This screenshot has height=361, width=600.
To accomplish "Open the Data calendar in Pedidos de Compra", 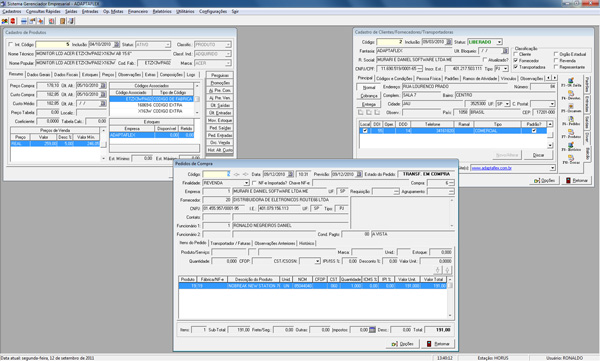I will pyautogui.click(x=291, y=174).
